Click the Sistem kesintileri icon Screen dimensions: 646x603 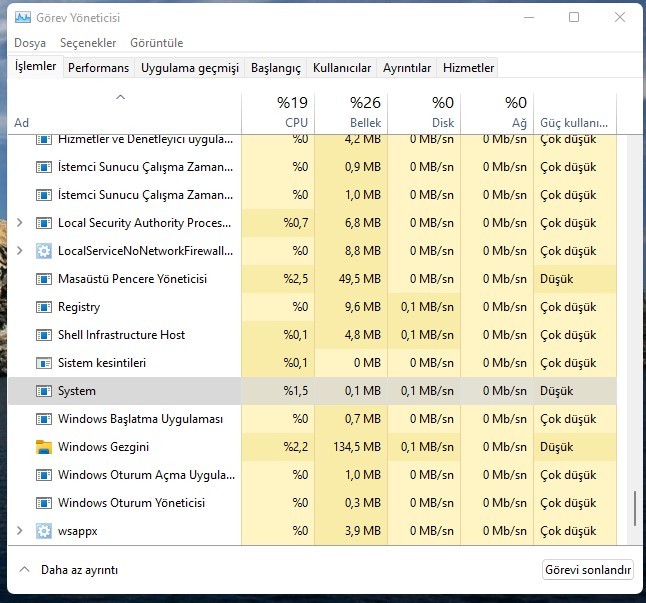pos(44,363)
